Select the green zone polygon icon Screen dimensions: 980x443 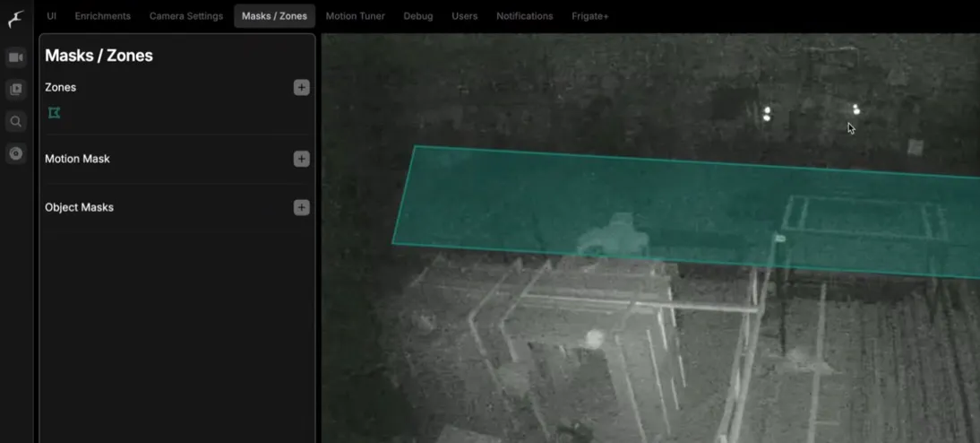[x=55, y=113]
